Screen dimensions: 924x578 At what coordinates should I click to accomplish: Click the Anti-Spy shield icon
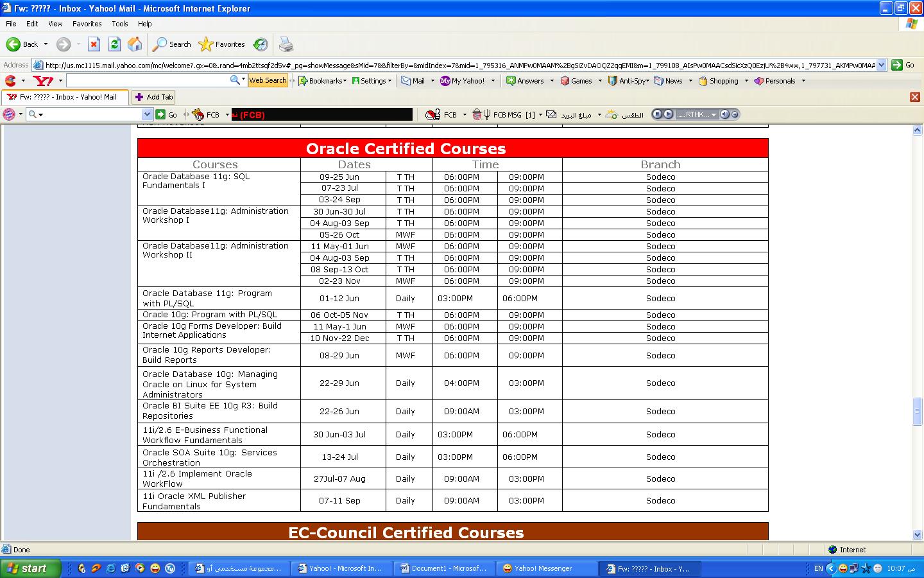(613, 81)
